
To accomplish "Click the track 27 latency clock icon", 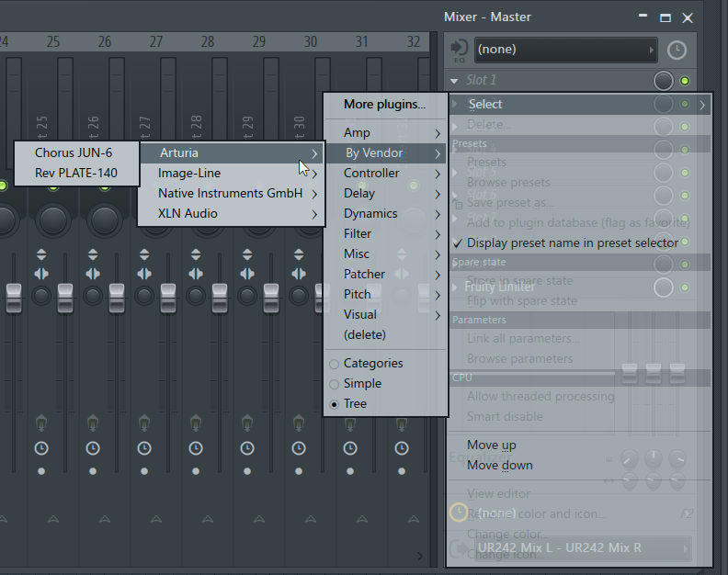I will [x=144, y=448].
